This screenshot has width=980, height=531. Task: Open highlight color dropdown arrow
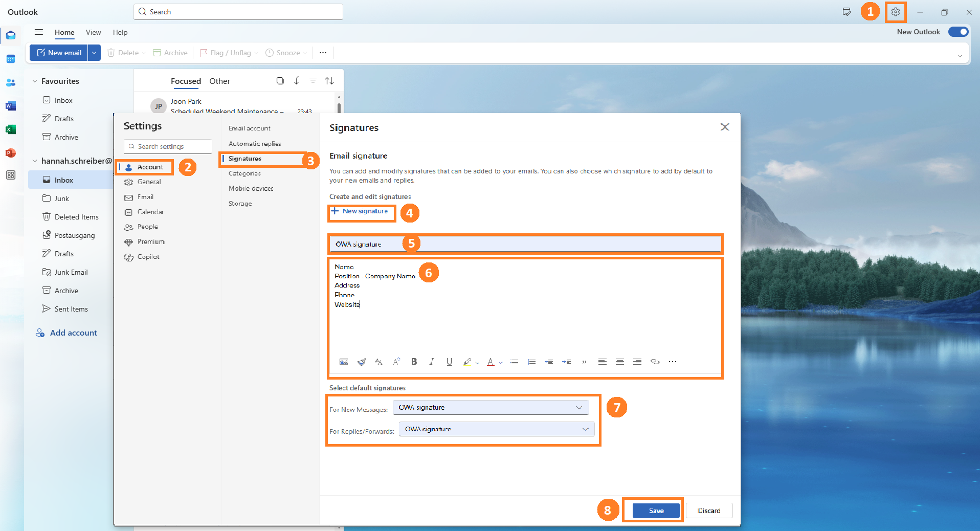(x=477, y=363)
